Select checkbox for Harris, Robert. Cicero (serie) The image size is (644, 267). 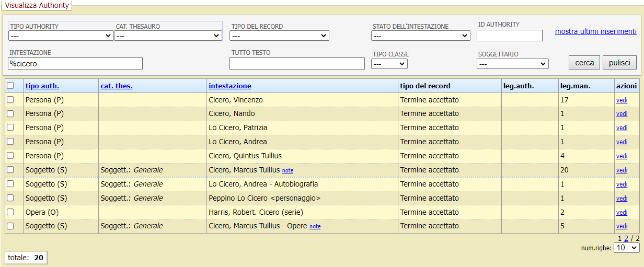[10, 212]
